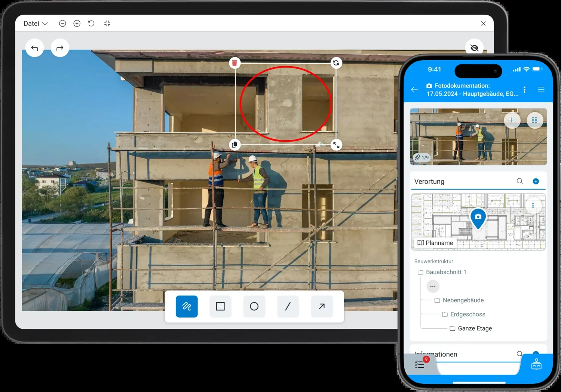Duplicate the selected ellipse with the copy handle
The image size is (561, 392).
click(x=234, y=144)
